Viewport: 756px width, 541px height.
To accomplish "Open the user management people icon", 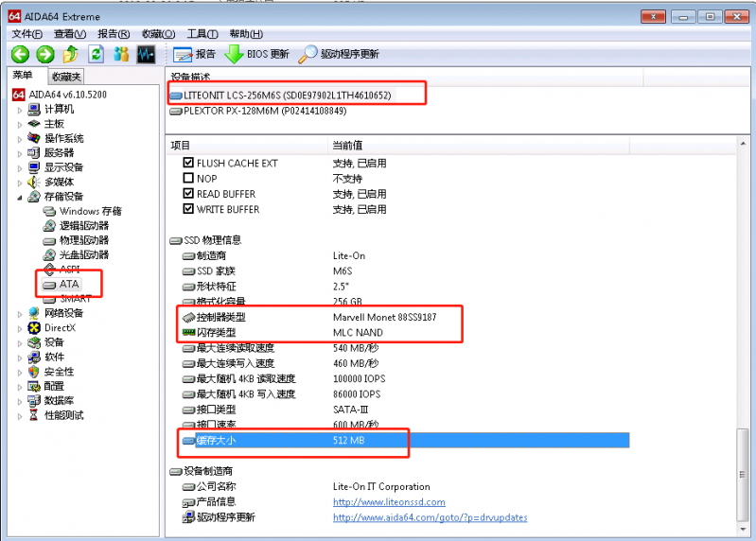I will [121, 54].
